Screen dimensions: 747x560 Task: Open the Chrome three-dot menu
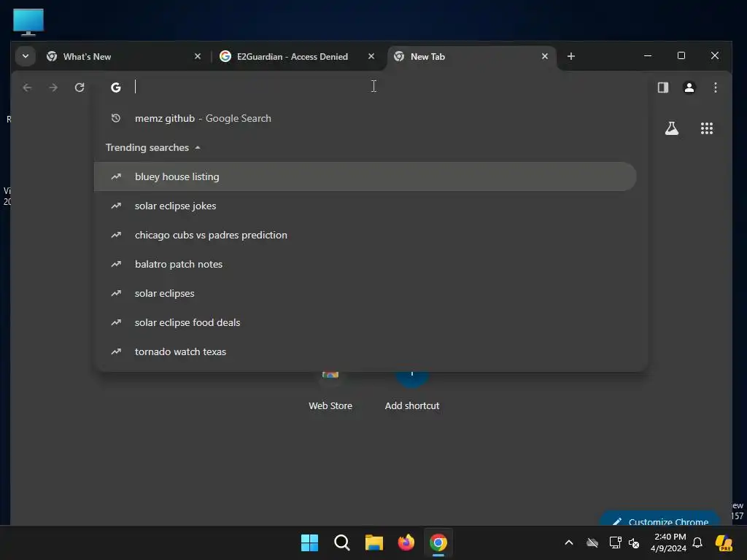[715, 87]
